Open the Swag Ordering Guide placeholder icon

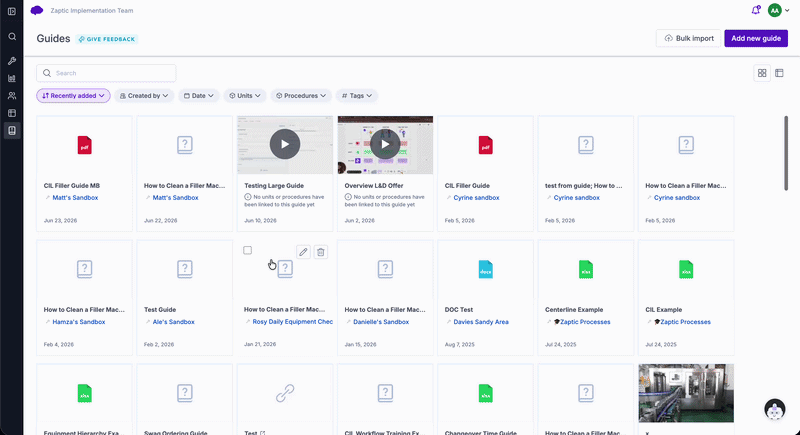tap(185, 393)
